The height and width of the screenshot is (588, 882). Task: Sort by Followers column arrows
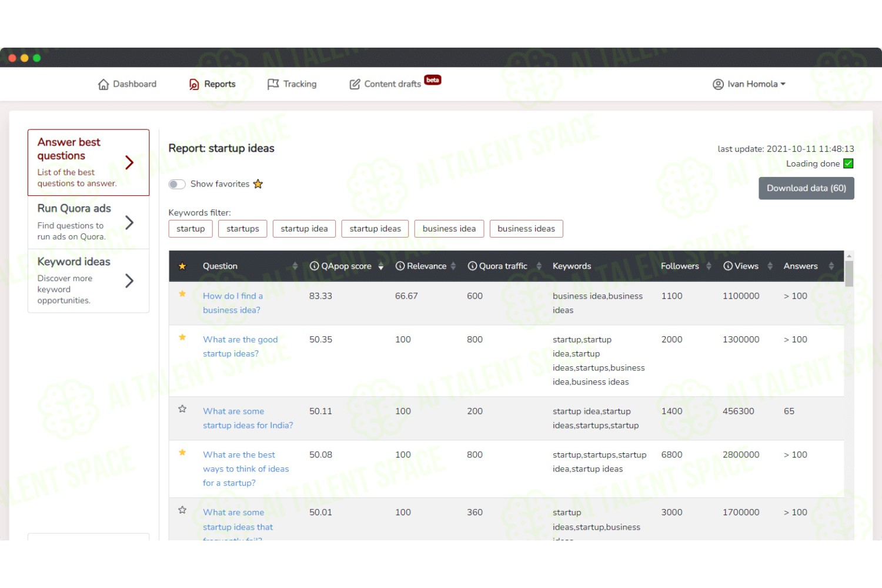point(709,266)
